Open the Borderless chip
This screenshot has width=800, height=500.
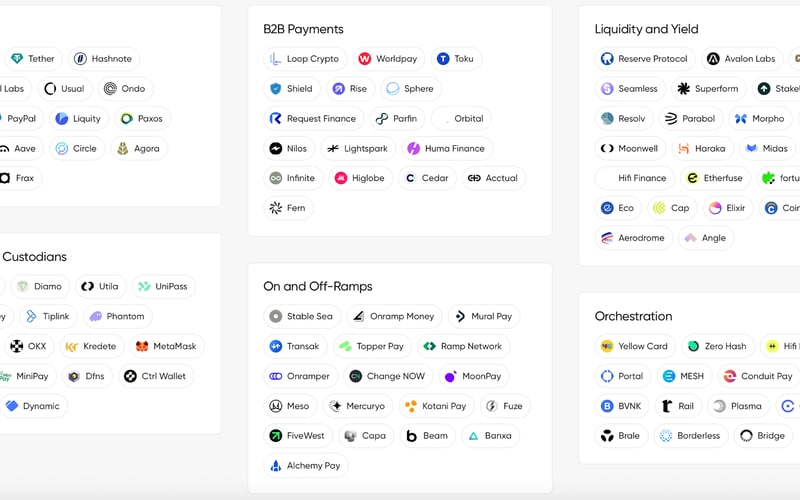(x=691, y=436)
